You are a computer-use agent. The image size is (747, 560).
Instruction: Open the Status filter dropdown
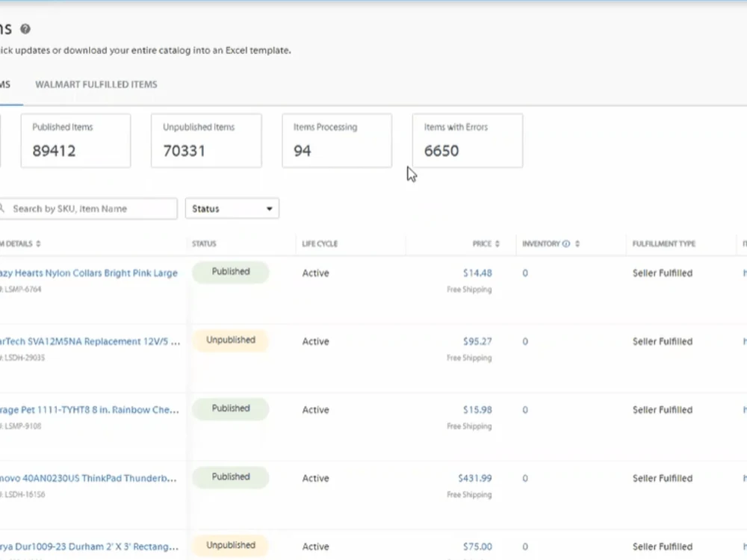pyautogui.click(x=232, y=208)
